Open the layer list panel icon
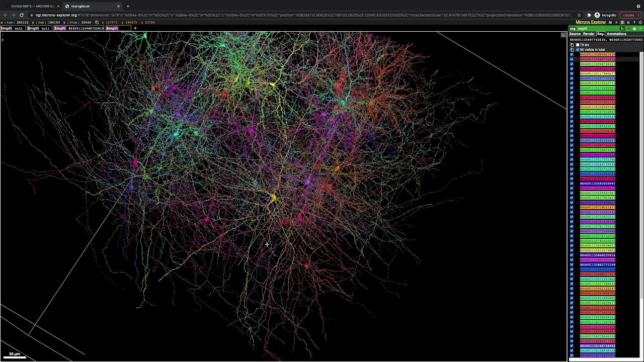644x362 pixels. coord(616,23)
